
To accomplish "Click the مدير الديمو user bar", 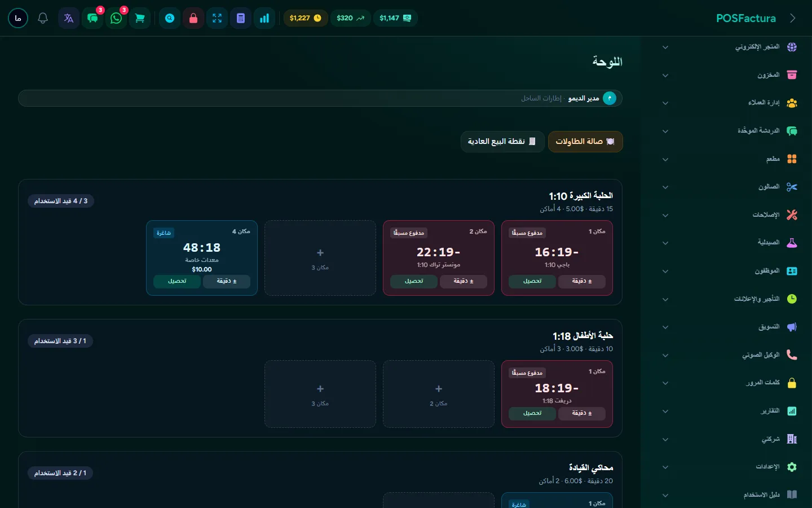I will click(320, 98).
